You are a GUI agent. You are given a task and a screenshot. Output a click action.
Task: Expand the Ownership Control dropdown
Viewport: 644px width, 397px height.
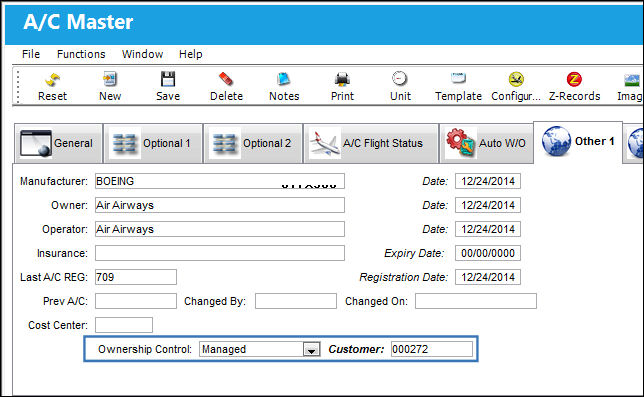(311, 349)
